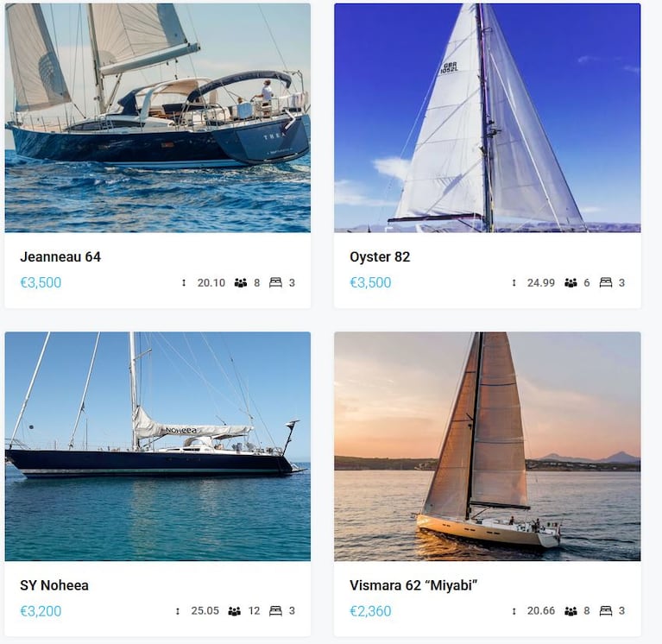Click next-image arrow on Jeanneau 64 photo
The width and height of the screenshot is (662, 644).
pos(291,119)
